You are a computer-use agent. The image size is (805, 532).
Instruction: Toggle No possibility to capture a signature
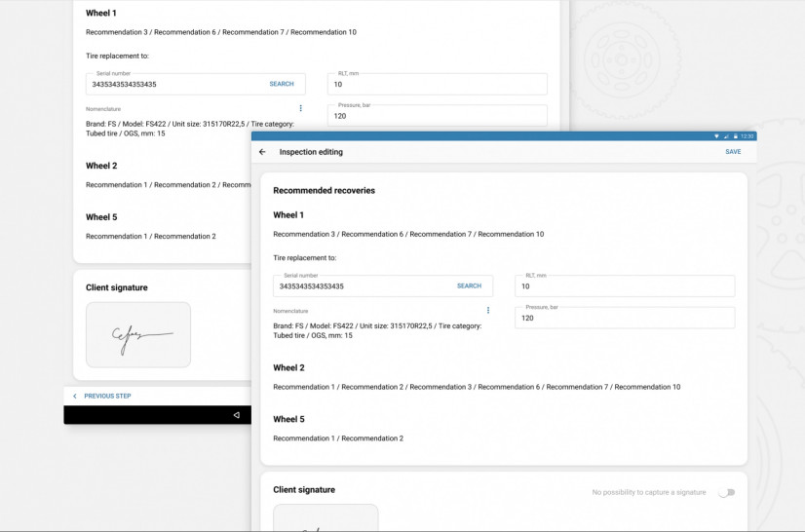point(726,492)
